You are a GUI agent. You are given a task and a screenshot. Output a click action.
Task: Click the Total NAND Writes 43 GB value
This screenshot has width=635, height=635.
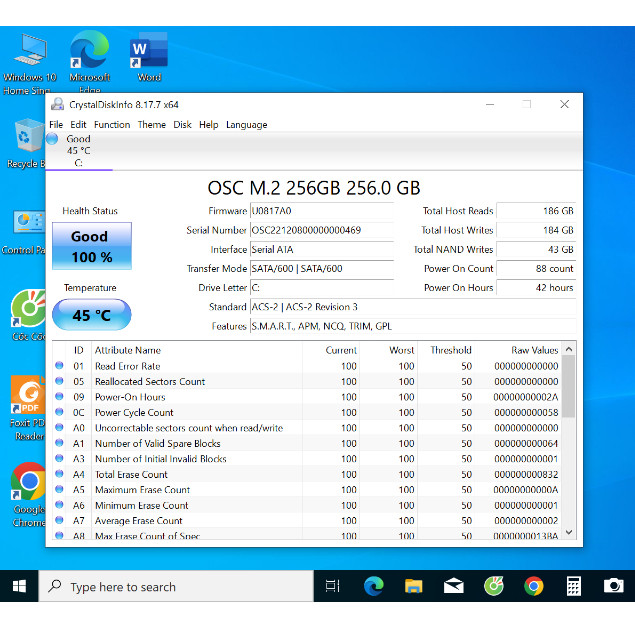coord(536,249)
